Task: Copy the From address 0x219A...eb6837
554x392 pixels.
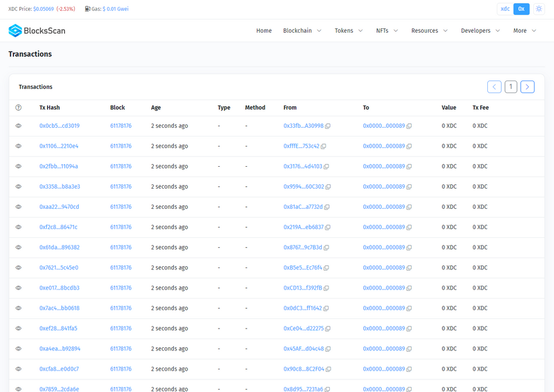Action: point(327,227)
